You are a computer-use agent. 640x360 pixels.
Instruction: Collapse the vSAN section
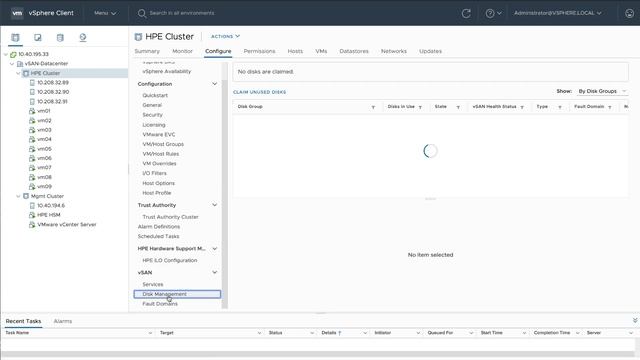tap(214, 272)
